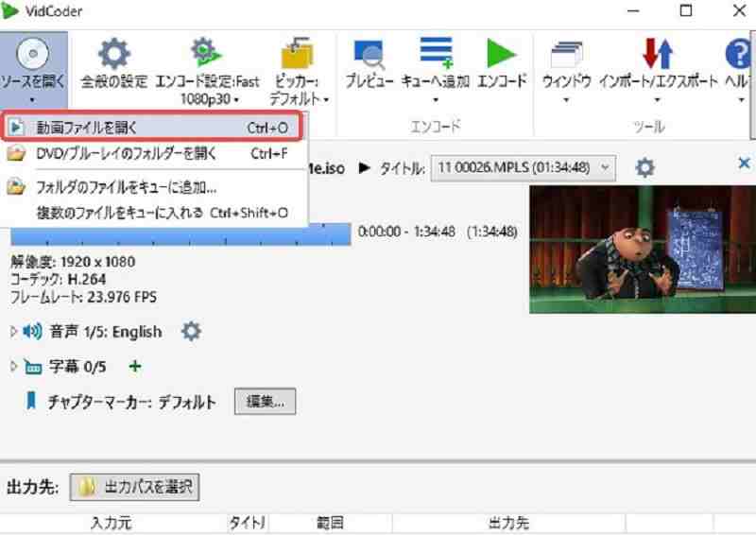Select 動画ファイルを開く menu entry
This screenshot has width=756, height=535.
click(153, 127)
